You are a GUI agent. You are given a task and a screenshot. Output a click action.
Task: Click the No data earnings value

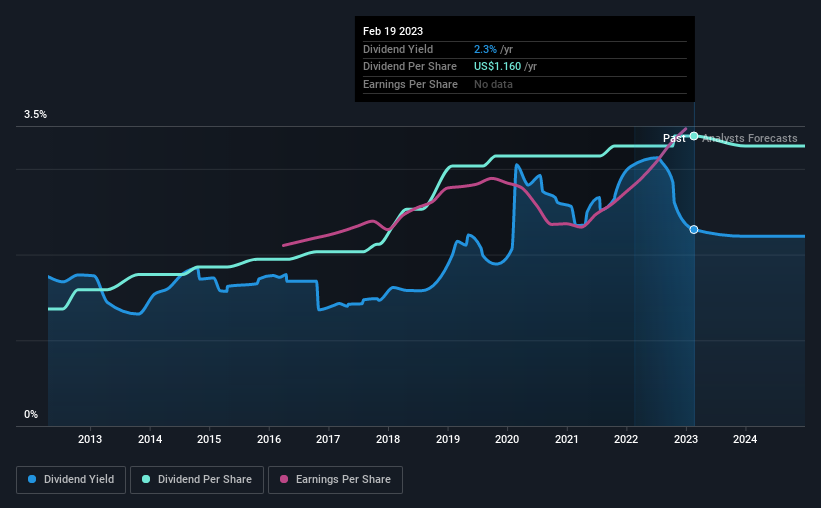tap(493, 84)
